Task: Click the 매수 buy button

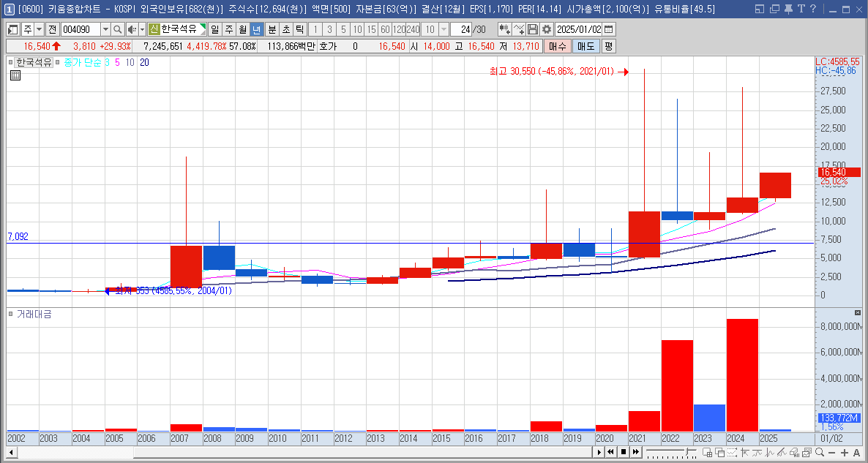Action: [x=558, y=47]
